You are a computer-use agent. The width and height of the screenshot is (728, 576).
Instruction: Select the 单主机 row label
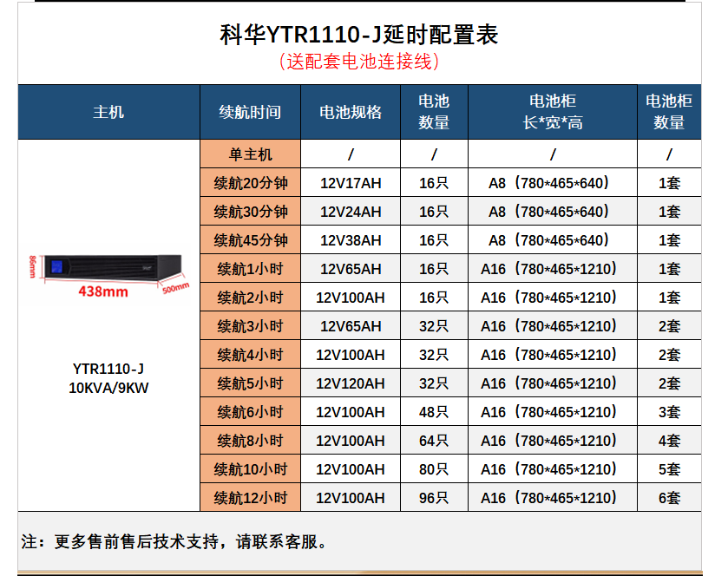click(x=250, y=154)
